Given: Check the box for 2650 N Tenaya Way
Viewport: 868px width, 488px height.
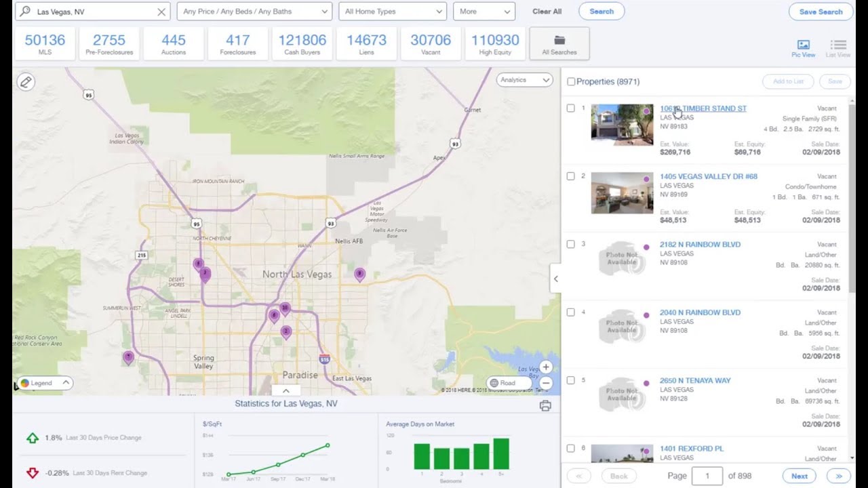Looking at the screenshot, I should [x=571, y=380].
